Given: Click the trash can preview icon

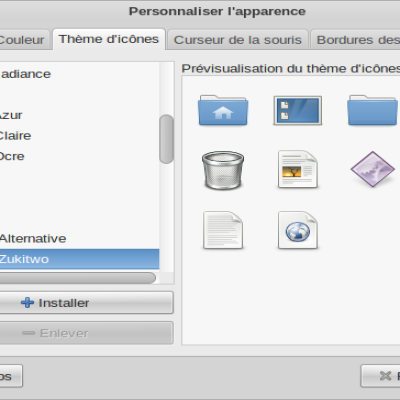Looking at the screenshot, I should (x=223, y=170).
